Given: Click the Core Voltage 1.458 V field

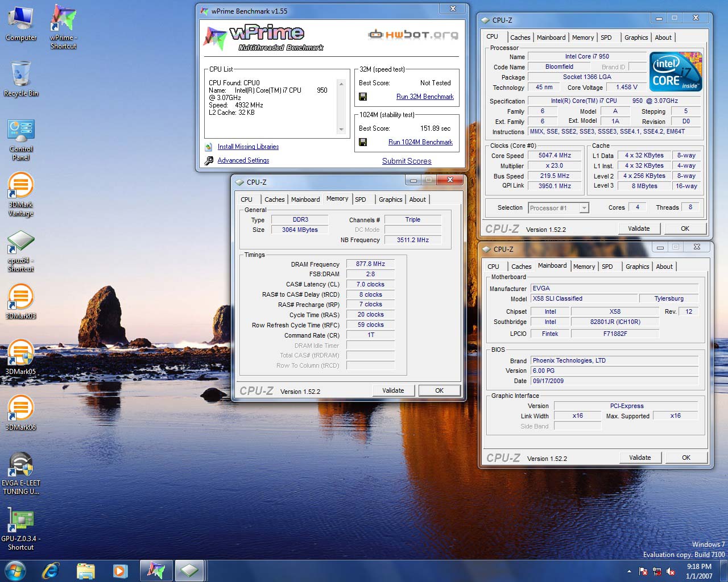Looking at the screenshot, I should pos(627,88).
